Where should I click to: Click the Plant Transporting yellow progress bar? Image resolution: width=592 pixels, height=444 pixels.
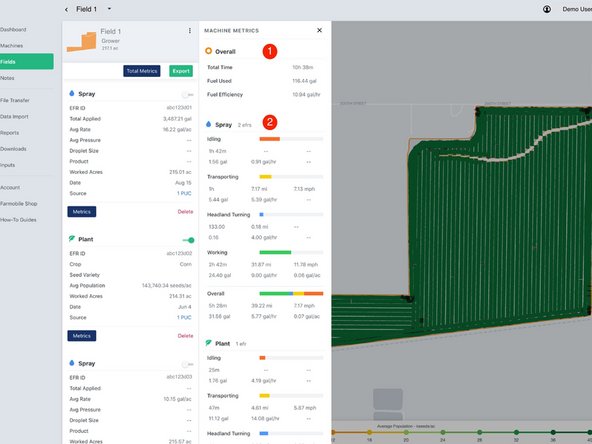click(x=264, y=396)
